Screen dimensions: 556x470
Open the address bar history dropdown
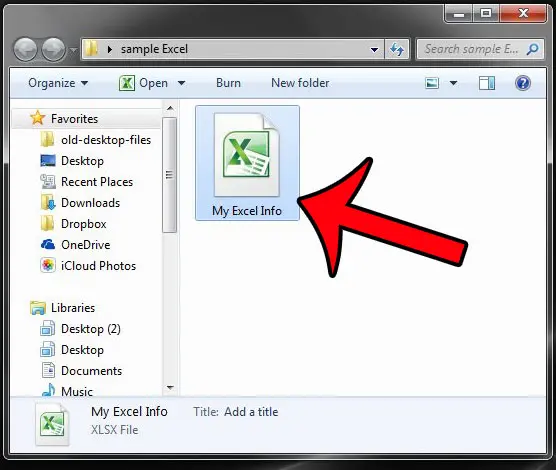[374, 49]
